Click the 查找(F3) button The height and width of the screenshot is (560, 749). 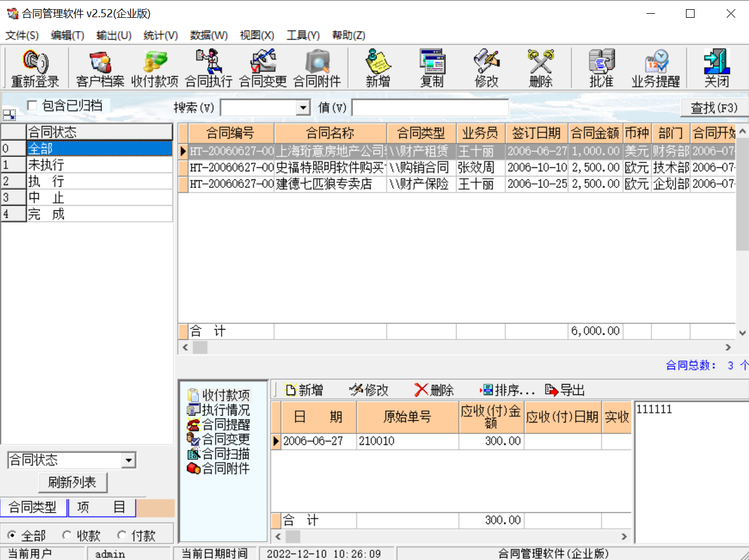(x=713, y=107)
